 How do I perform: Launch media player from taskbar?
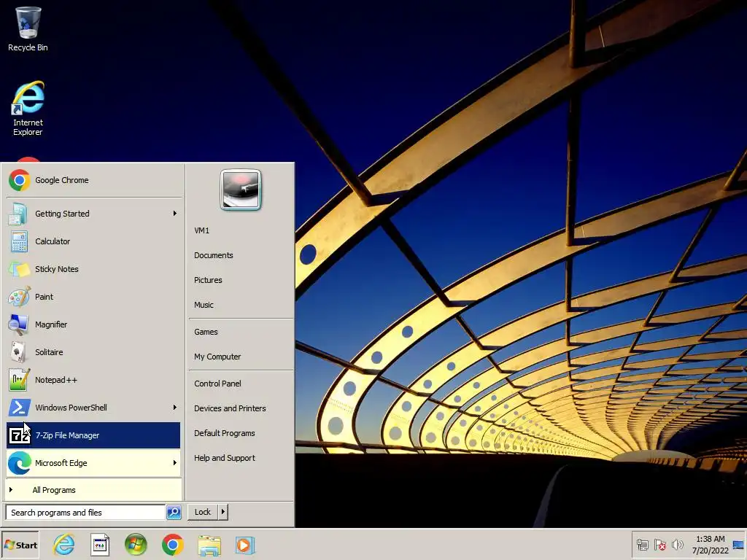[245, 545]
